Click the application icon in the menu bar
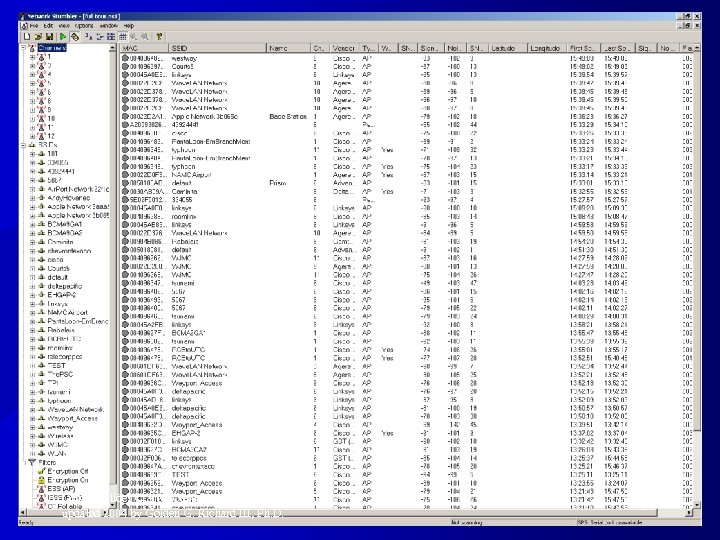The image size is (720, 540). pyautogui.click(x=24, y=26)
